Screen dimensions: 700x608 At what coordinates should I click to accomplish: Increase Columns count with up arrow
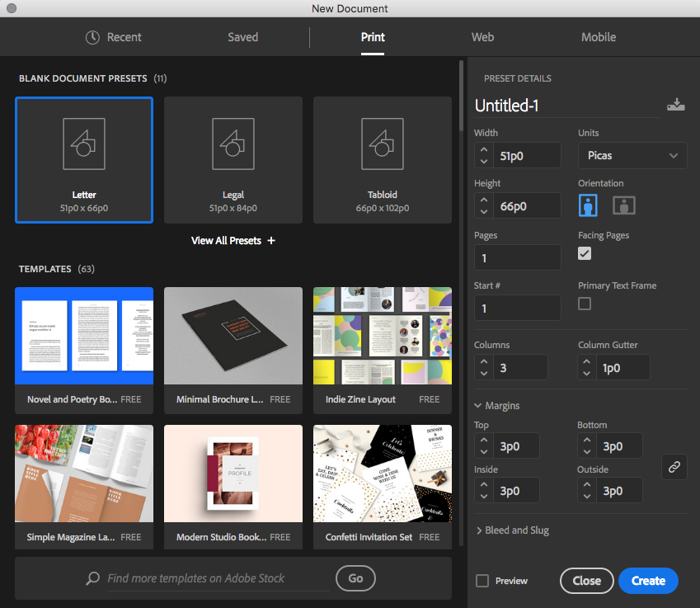(x=484, y=361)
